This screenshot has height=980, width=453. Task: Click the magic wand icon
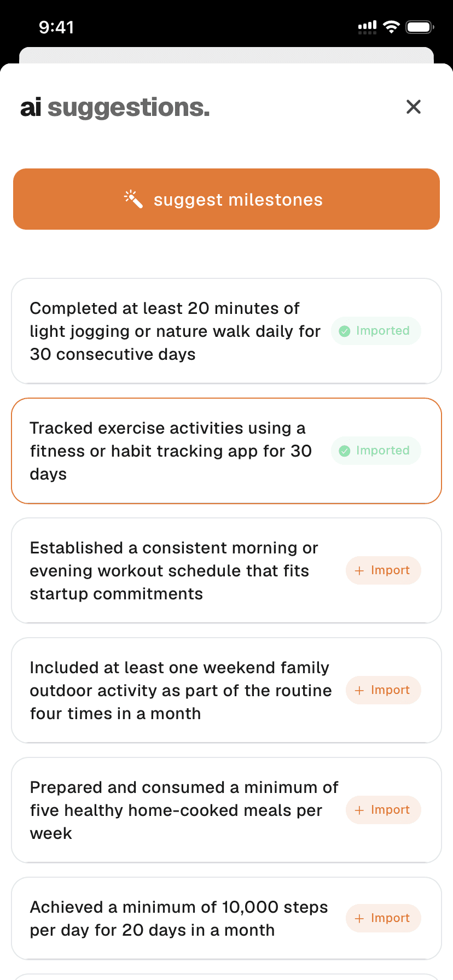pyautogui.click(x=133, y=199)
